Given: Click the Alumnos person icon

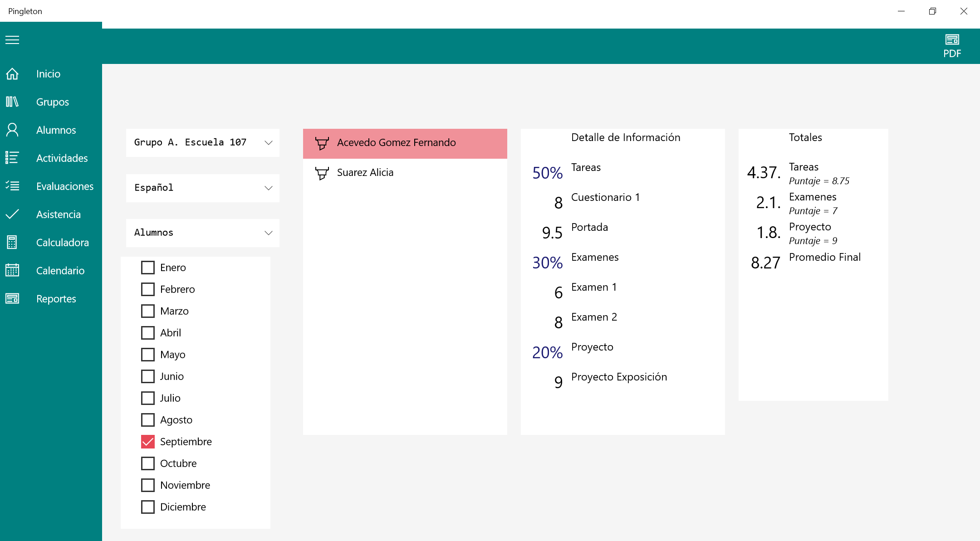Looking at the screenshot, I should pyautogui.click(x=12, y=130).
